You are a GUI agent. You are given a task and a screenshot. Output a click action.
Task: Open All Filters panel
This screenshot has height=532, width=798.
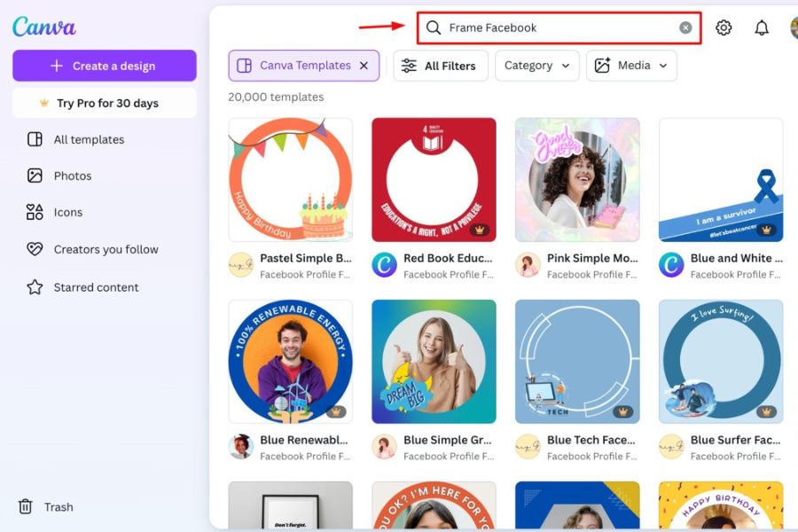point(440,66)
